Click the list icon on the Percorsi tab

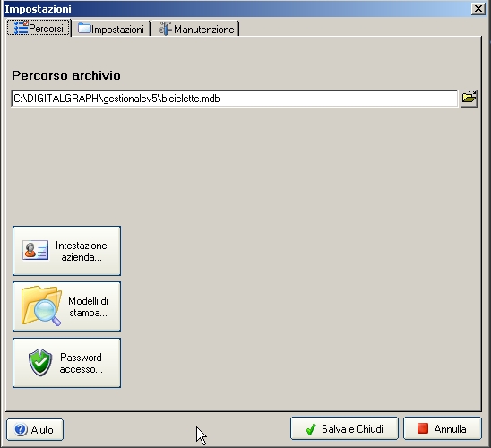coord(22,28)
